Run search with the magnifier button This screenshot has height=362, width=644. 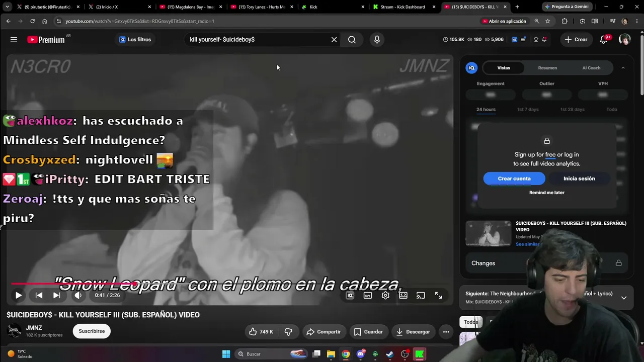(352, 40)
